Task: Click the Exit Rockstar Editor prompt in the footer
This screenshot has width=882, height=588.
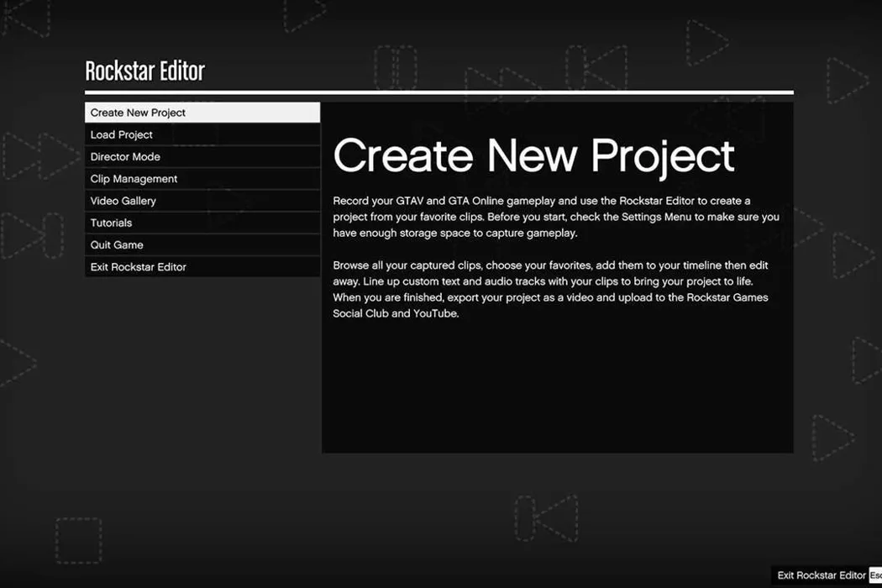Action: click(x=821, y=575)
